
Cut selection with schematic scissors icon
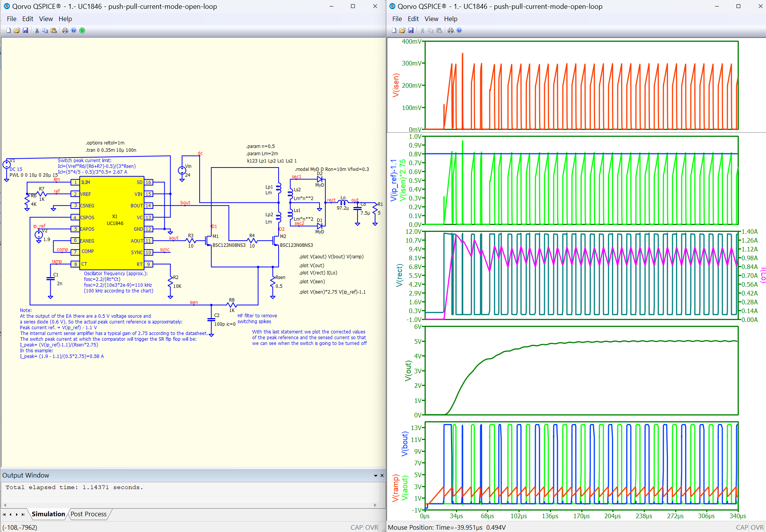pos(37,31)
